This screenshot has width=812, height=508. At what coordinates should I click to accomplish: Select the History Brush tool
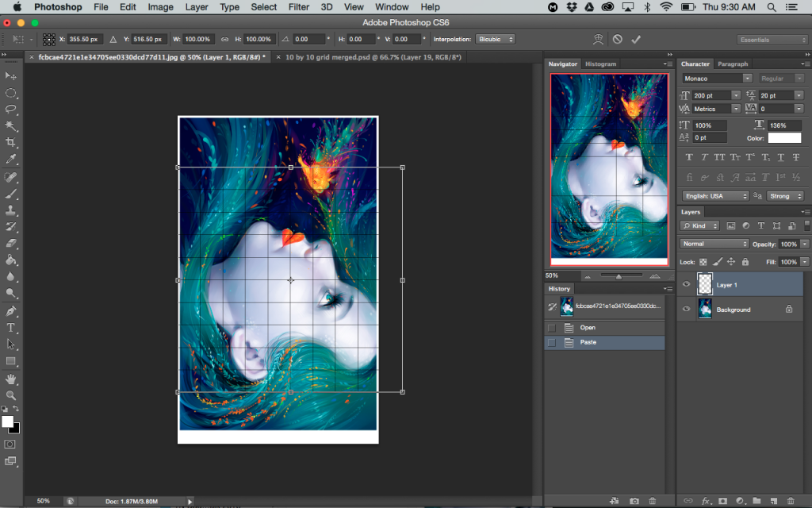click(10, 227)
